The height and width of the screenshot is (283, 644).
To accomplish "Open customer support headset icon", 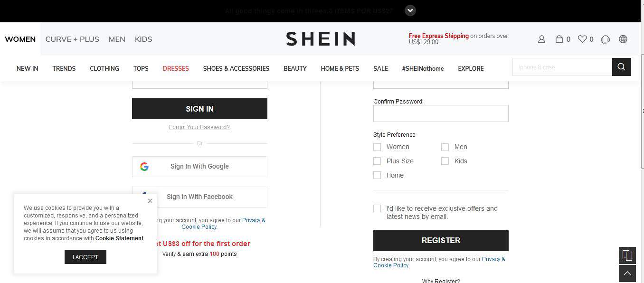I will pos(605,39).
